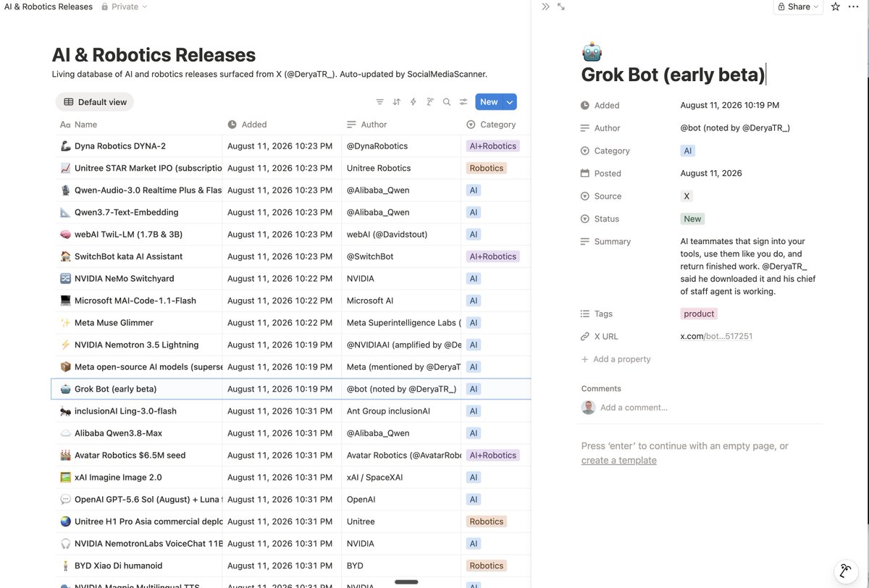Open AI assistant icon in database toolbar
The width and height of the screenshot is (869, 588).
430,102
